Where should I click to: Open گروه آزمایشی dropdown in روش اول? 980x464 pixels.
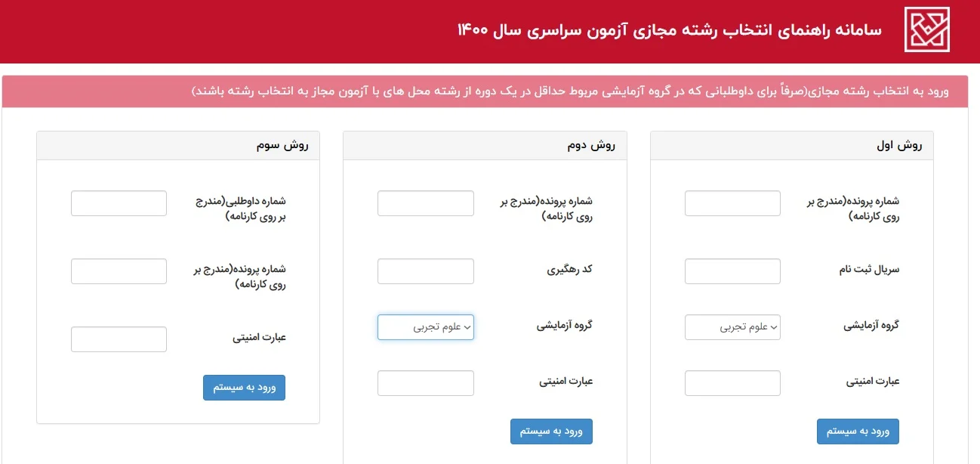732,327
